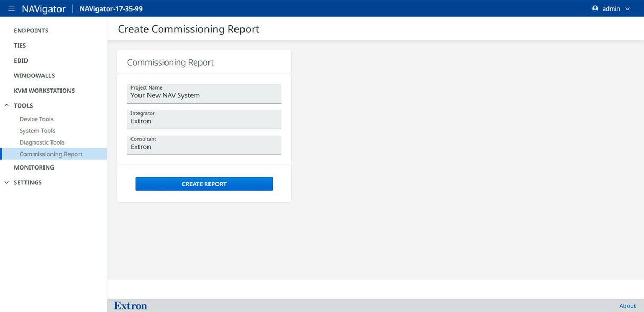Open System Tools sub-item
This screenshot has width=644, height=312.
click(37, 131)
